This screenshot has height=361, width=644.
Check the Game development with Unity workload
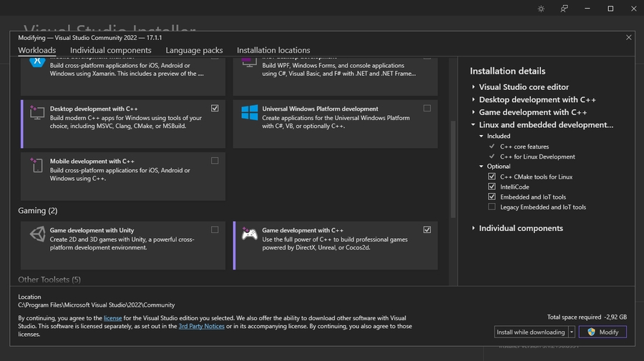tap(215, 230)
